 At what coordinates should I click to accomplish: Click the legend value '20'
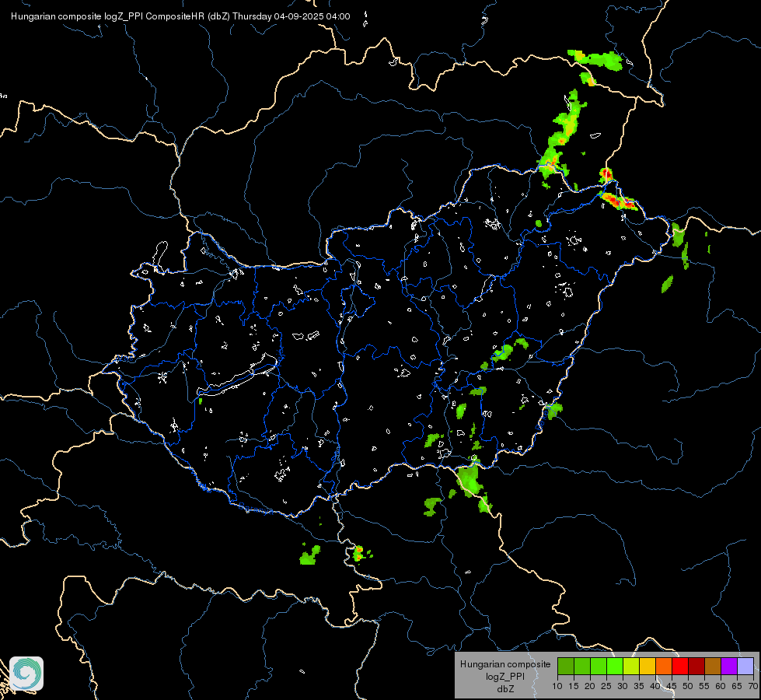tap(590, 686)
